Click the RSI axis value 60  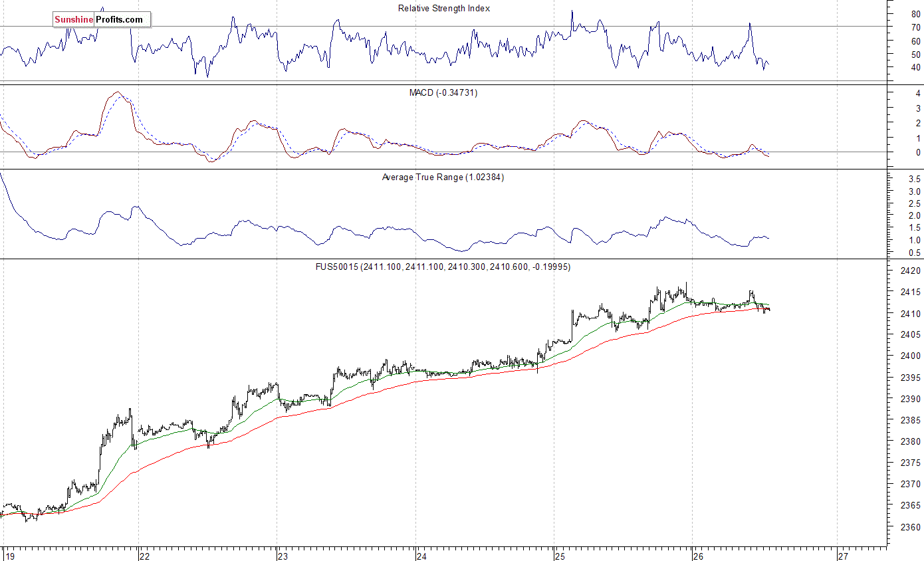(916, 41)
